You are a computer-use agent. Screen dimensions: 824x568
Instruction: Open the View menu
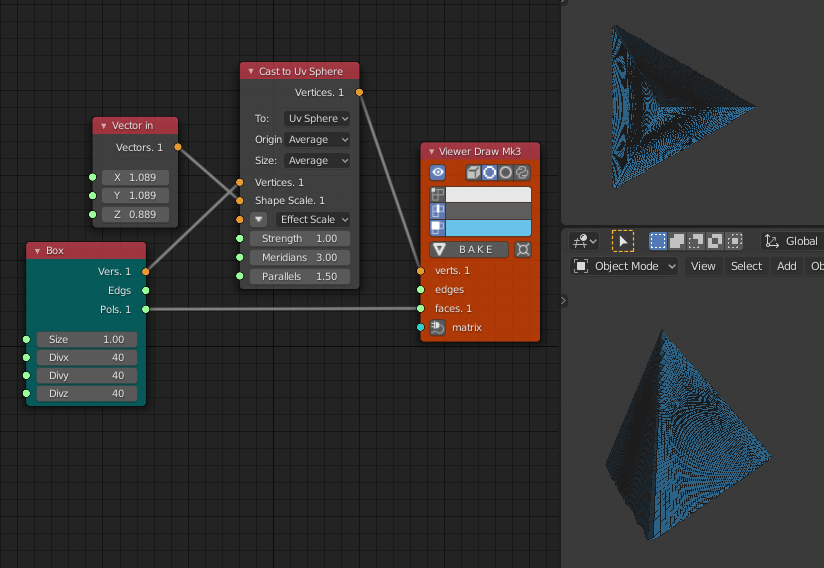point(703,266)
